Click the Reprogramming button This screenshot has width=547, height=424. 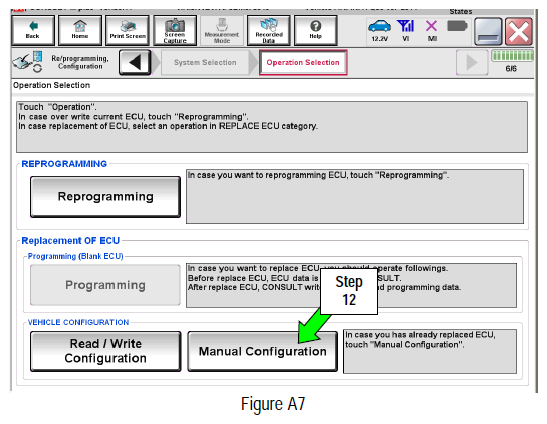tap(105, 196)
